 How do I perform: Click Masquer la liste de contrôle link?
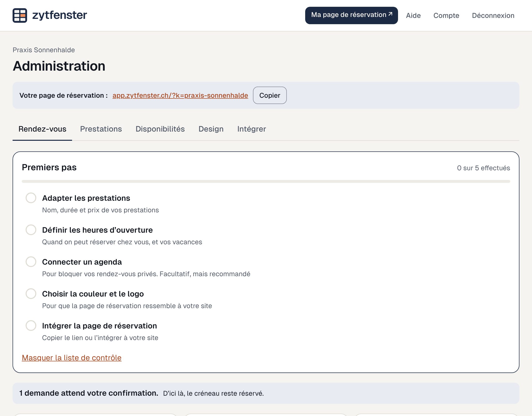(x=72, y=358)
